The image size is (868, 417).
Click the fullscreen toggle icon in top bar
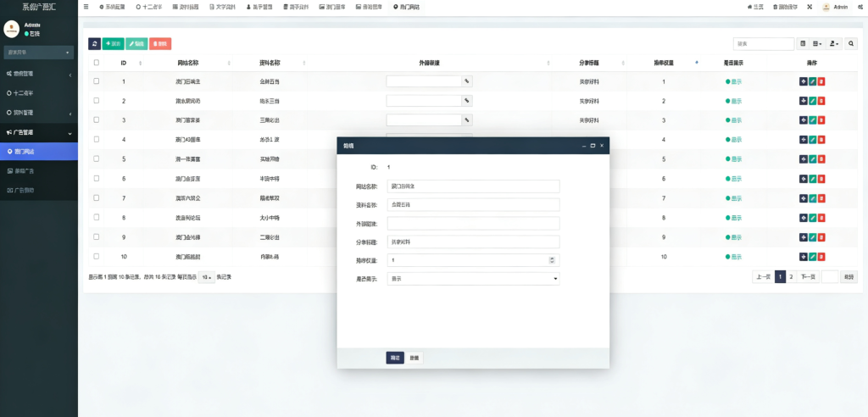810,7
